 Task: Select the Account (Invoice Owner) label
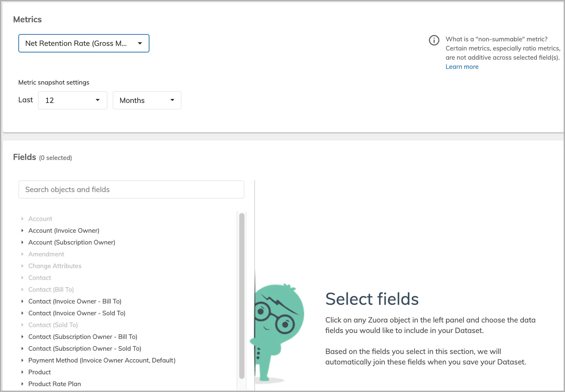pyautogui.click(x=64, y=231)
